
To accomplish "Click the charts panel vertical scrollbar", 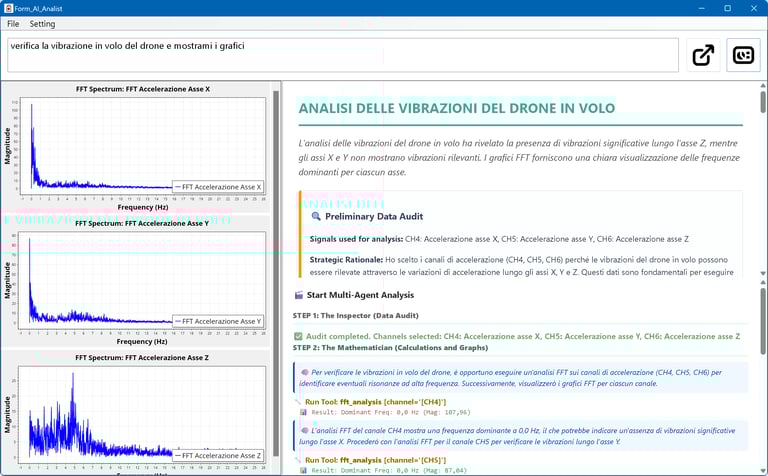I will pos(276,274).
